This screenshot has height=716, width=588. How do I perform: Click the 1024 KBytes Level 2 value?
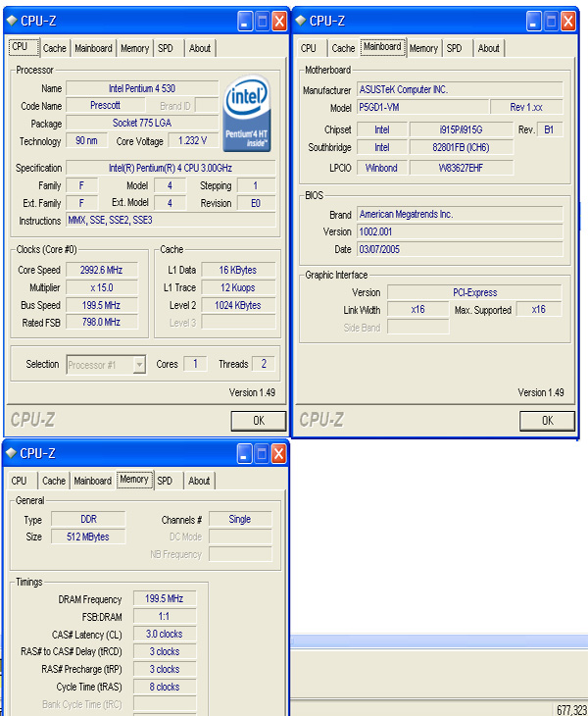click(238, 305)
